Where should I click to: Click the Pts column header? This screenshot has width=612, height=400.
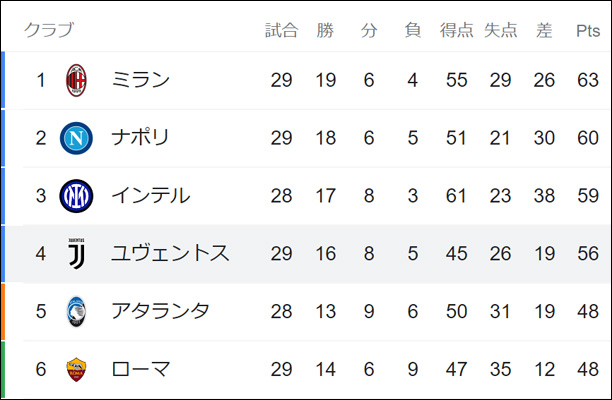pos(588,30)
